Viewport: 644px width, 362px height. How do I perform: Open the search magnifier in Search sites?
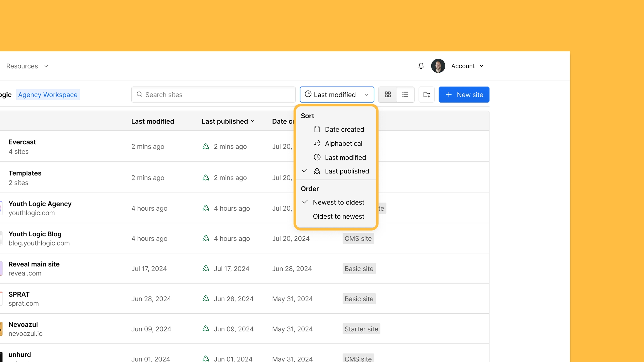[x=139, y=94]
